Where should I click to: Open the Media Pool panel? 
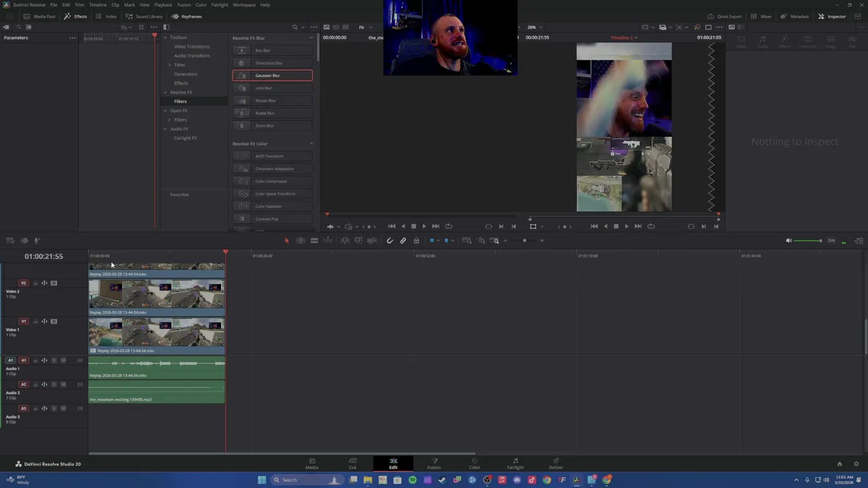tap(39, 16)
